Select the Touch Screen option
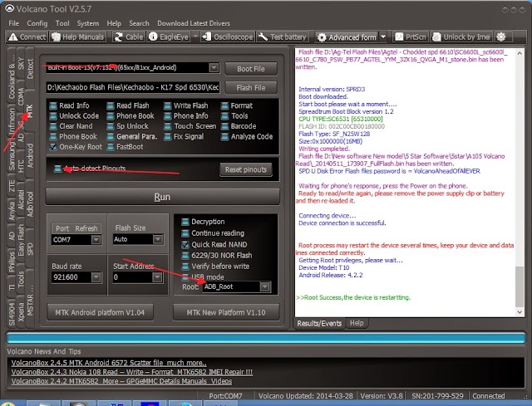 tap(190, 126)
